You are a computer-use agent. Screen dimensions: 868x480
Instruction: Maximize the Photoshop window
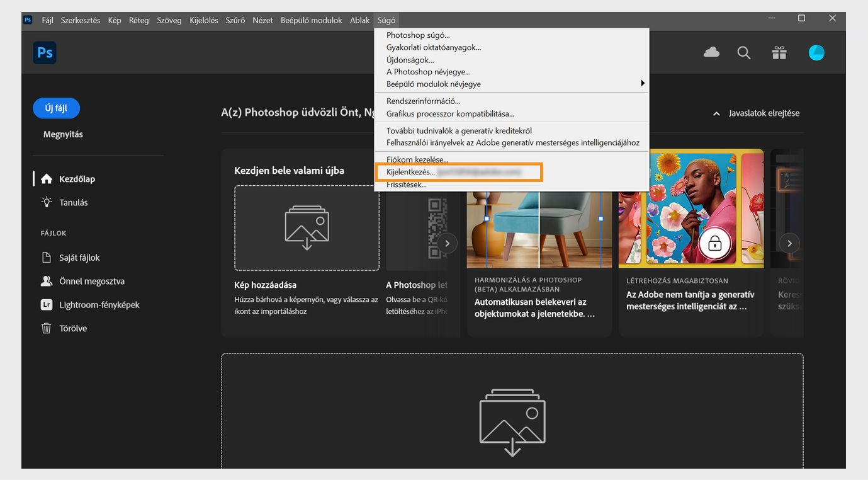click(x=801, y=18)
